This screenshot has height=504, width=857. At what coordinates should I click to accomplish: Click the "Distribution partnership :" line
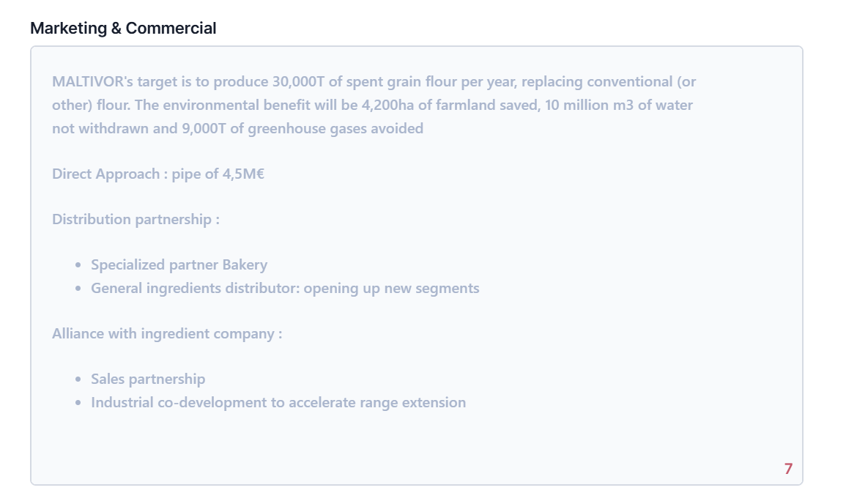[136, 220]
